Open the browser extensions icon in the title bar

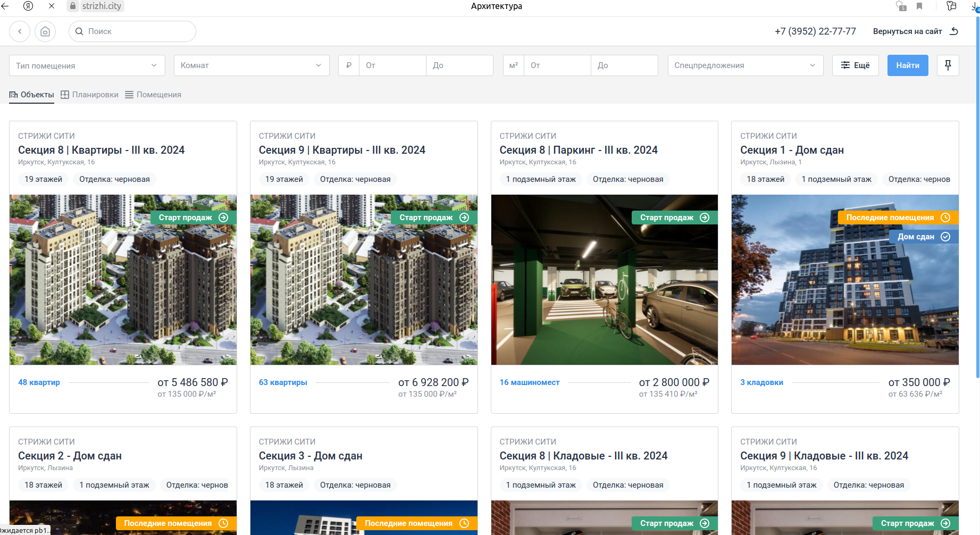pos(901,6)
